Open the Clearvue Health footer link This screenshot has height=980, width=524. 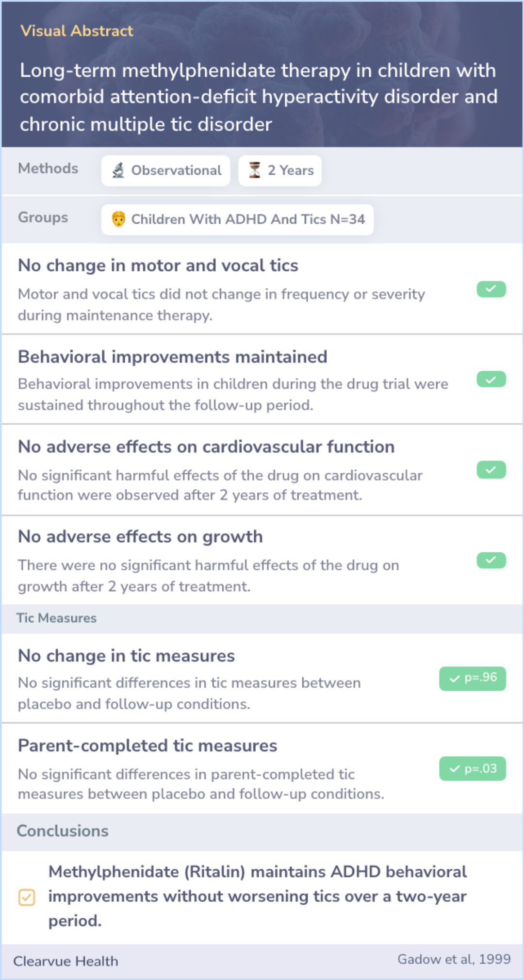coord(65,961)
